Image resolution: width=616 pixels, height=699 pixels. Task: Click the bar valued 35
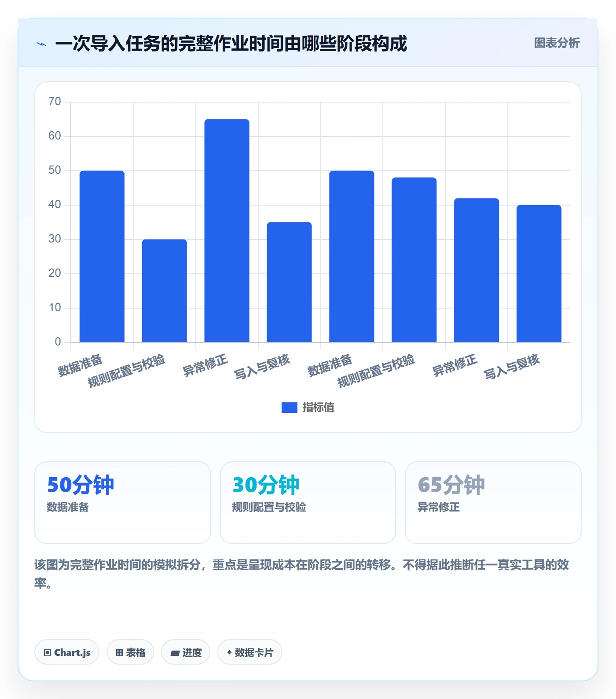(x=290, y=282)
